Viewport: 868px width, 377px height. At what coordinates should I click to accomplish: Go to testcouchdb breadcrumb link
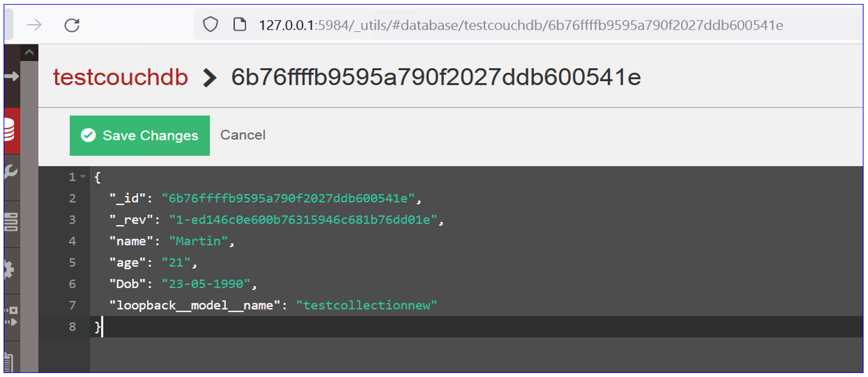point(120,77)
